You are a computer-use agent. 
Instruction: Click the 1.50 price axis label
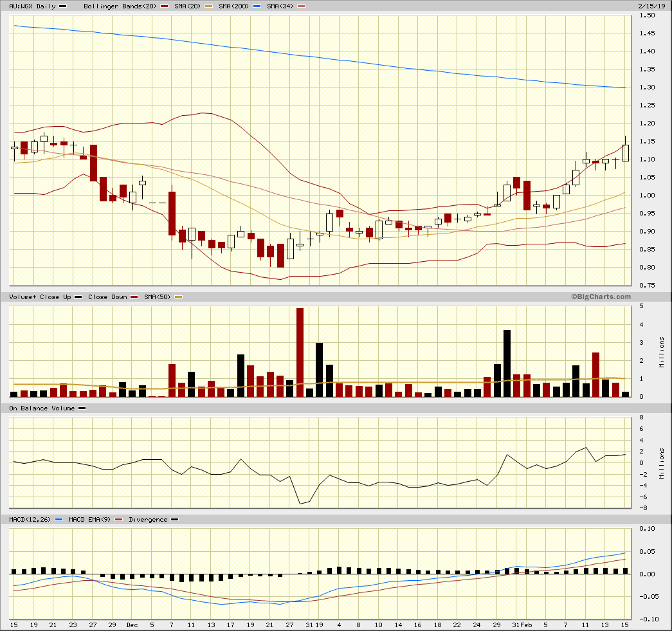coord(647,15)
